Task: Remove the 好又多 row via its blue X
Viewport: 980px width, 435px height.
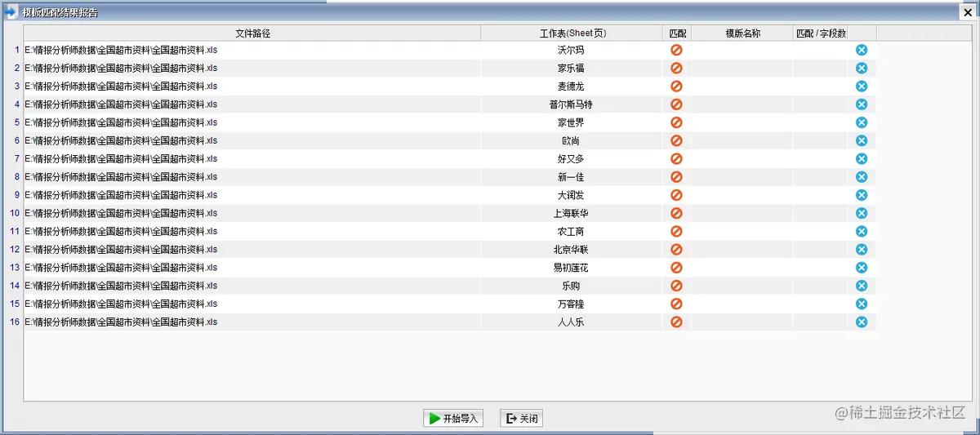Action: [x=862, y=158]
